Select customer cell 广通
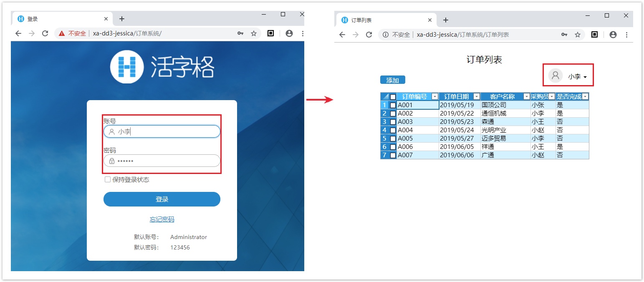Screen dimensions: 644x282 tap(505, 155)
